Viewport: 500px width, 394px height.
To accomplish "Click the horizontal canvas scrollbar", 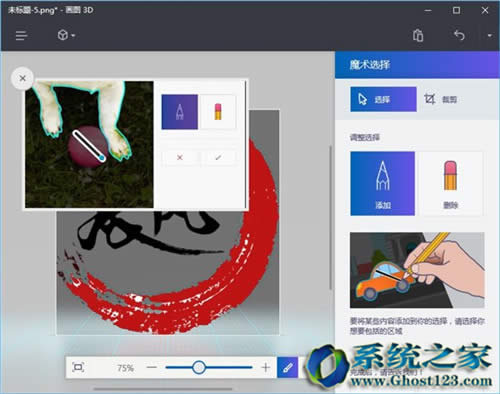I will click(x=163, y=389).
